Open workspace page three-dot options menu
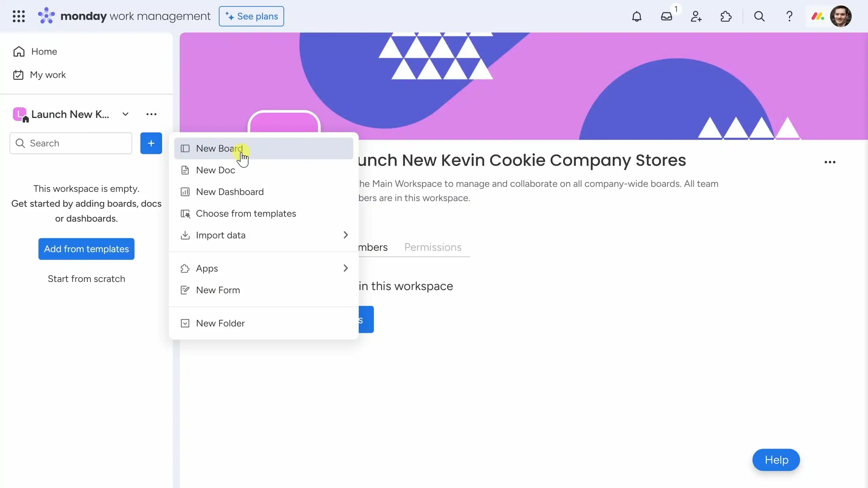The width and height of the screenshot is (868, 488). [830, 162]
